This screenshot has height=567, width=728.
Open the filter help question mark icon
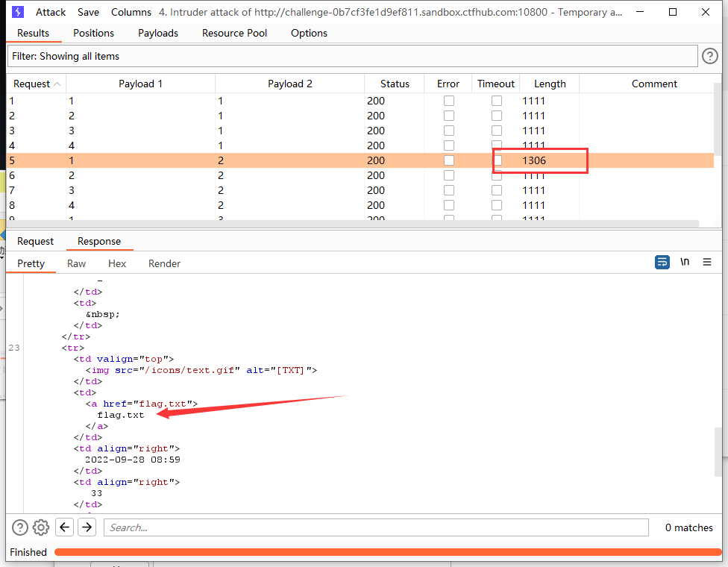point(709,56)
